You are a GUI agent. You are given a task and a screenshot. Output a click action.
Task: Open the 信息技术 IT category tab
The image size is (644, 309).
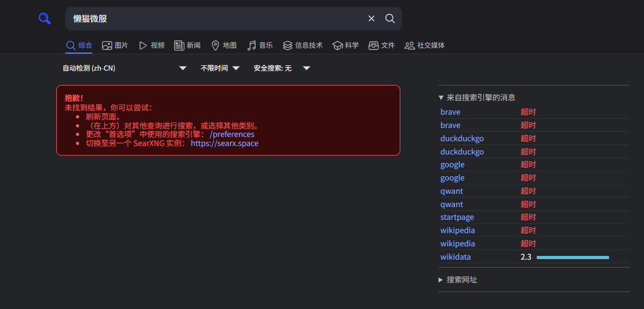point(303,46)
